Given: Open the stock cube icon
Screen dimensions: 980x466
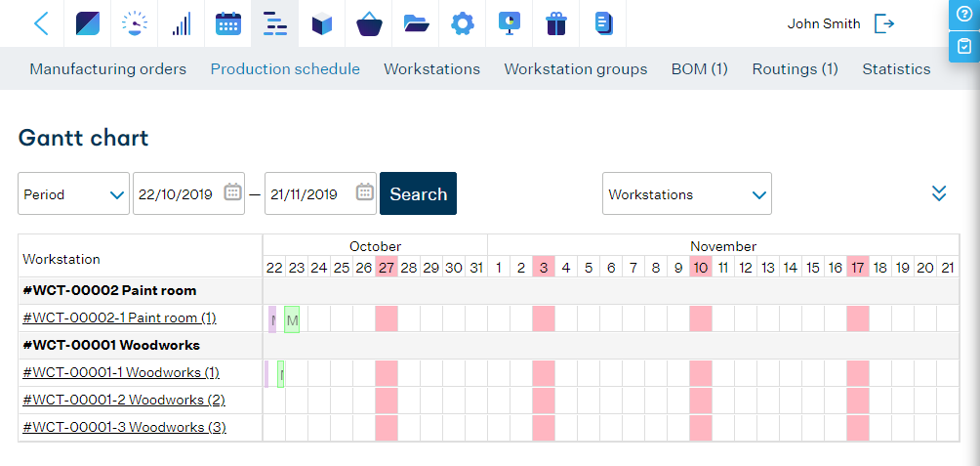Looking at the screenshot, I should (322, 23).
